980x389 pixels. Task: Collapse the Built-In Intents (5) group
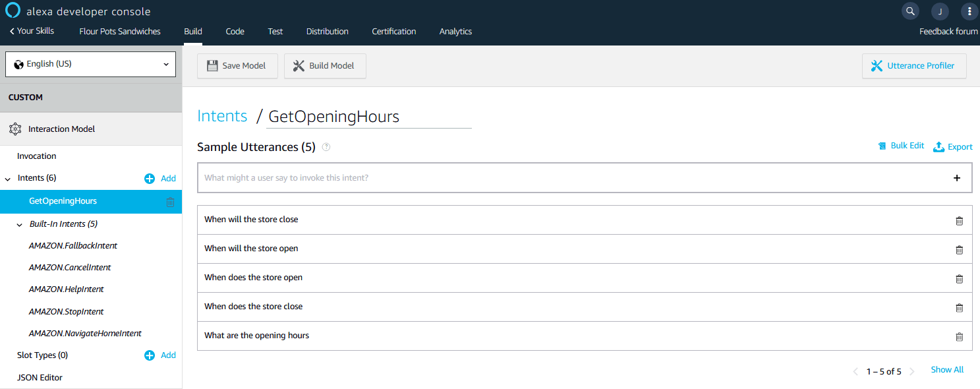click(x=20, y=225)
